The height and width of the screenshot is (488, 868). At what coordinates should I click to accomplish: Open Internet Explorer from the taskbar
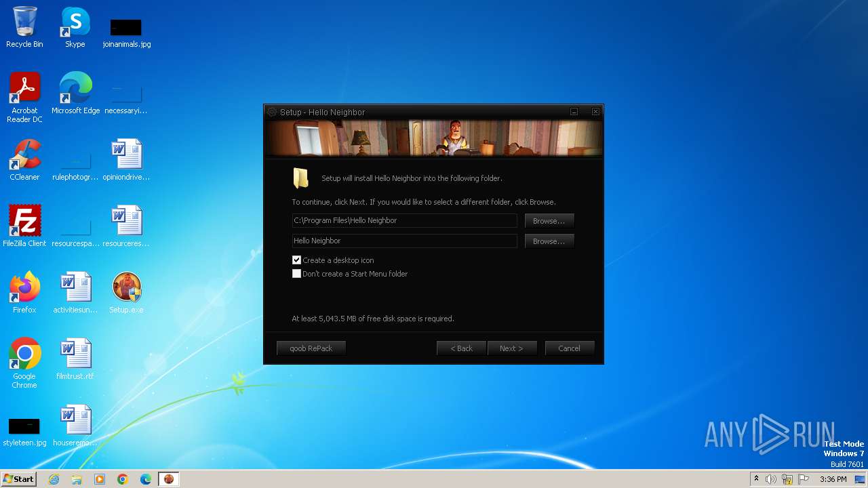[54, 479]
